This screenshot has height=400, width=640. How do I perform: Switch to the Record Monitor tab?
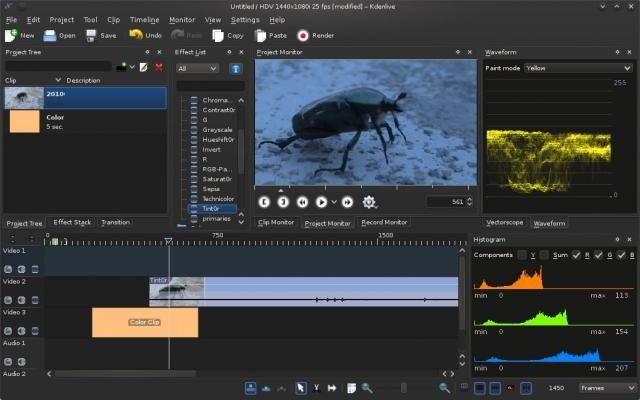[384, 222]
